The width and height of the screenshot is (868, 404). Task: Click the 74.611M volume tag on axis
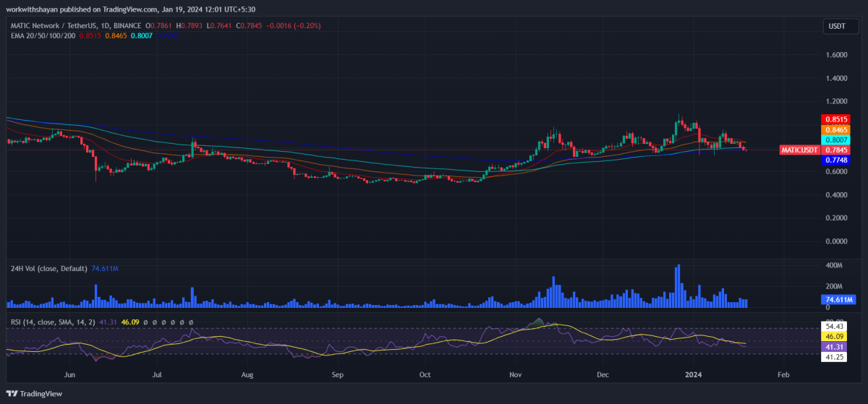[838, 299]
